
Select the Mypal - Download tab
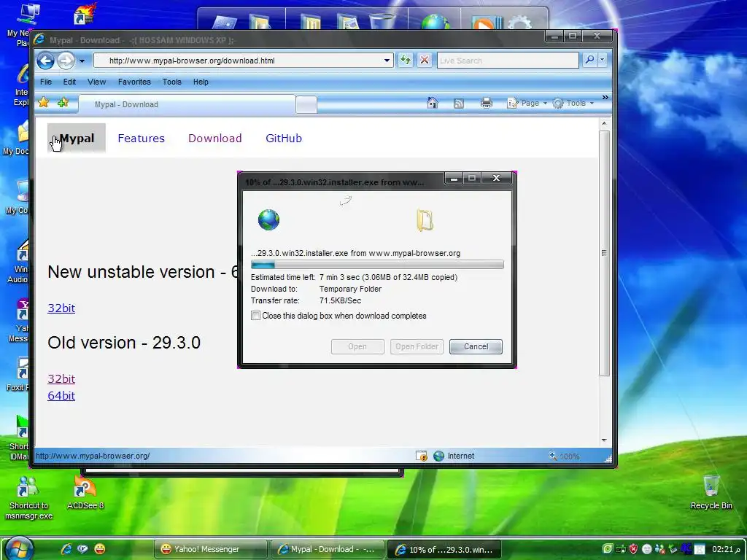[187, 104]
